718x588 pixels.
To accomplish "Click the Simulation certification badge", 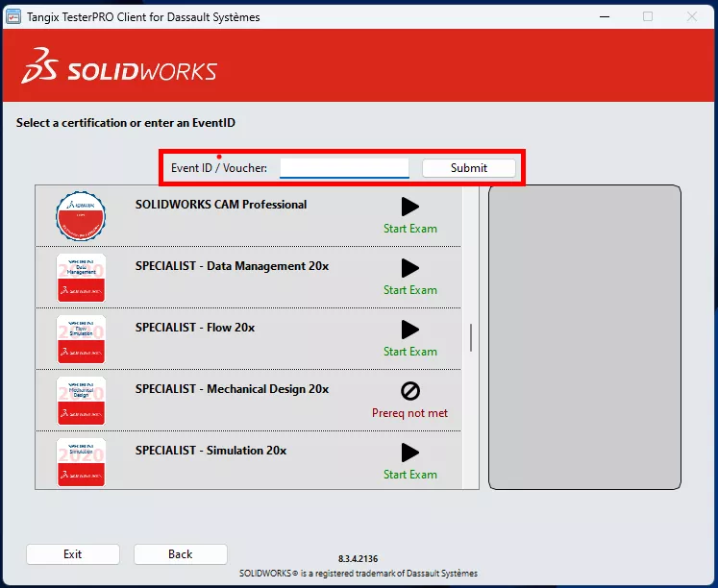I will point(81,461).
